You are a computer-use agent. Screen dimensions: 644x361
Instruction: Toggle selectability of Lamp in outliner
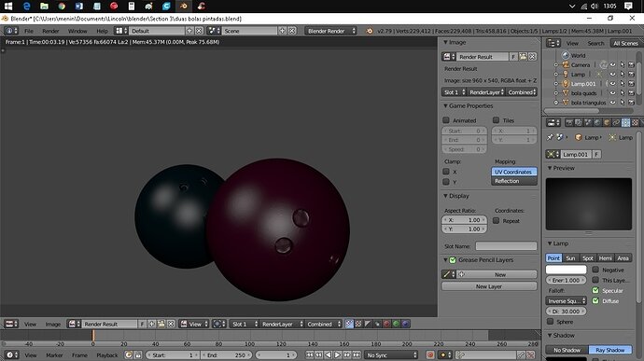point(623,75)
